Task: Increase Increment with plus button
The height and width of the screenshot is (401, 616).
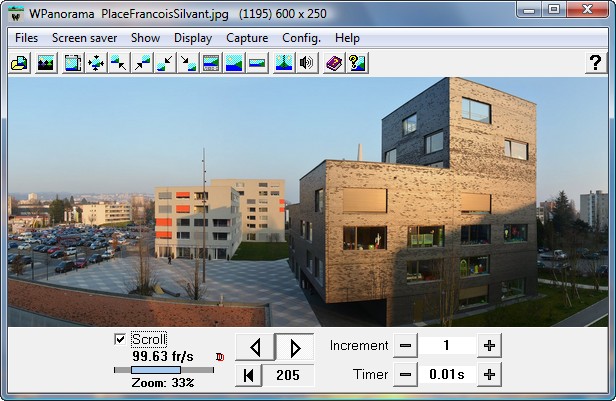Action: tap(489, 346)
